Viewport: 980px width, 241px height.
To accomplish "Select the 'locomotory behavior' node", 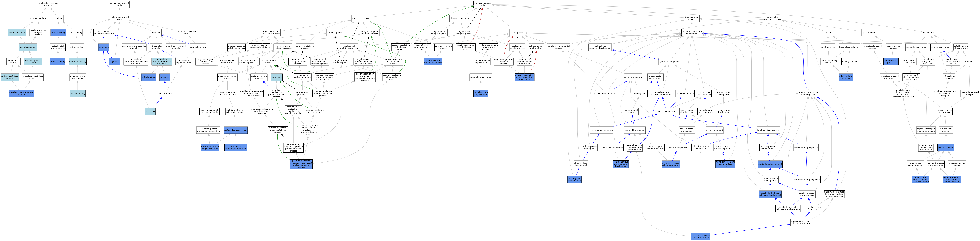I will [849, 47].
